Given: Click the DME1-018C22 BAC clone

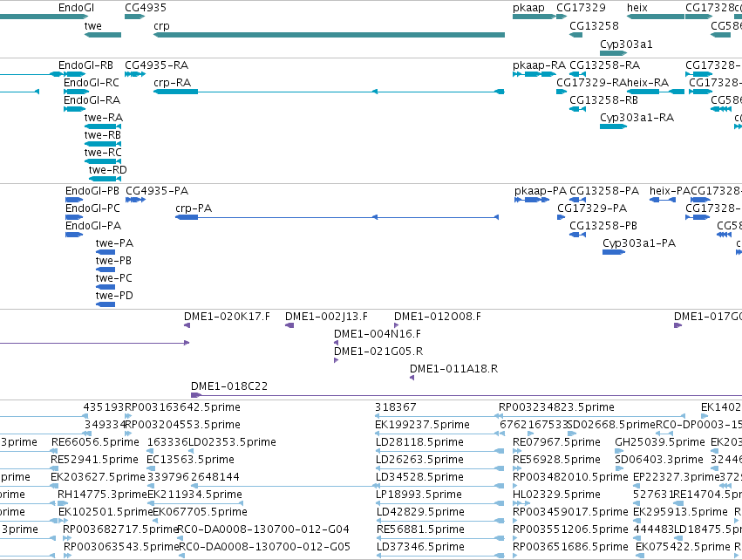Looking at the screenshot, I should (x=466, y=395).
